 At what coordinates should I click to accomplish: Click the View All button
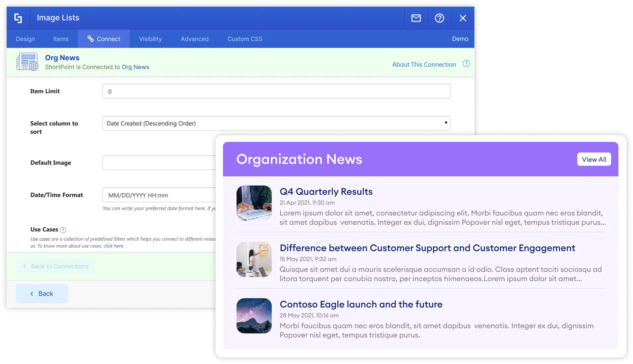594,159
